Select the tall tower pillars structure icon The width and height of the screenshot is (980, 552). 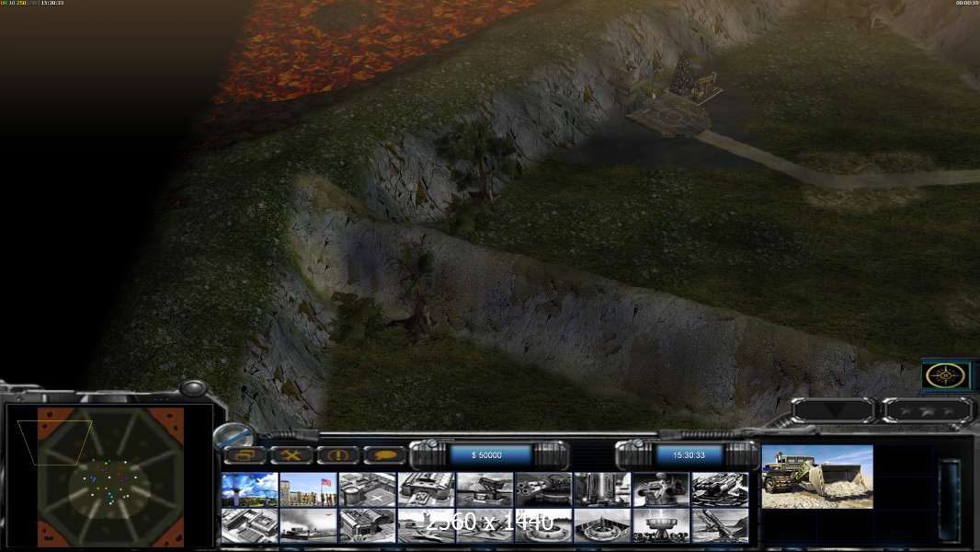602,489
